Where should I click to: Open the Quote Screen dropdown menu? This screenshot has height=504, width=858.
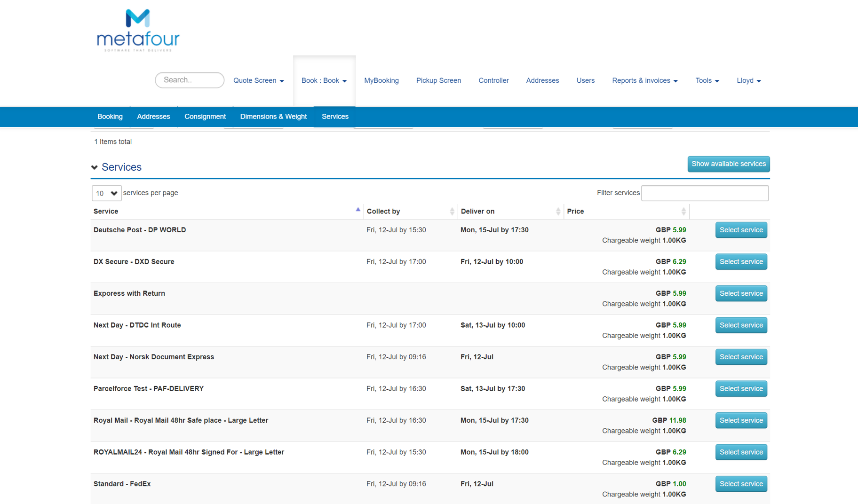tap(259, 80)
